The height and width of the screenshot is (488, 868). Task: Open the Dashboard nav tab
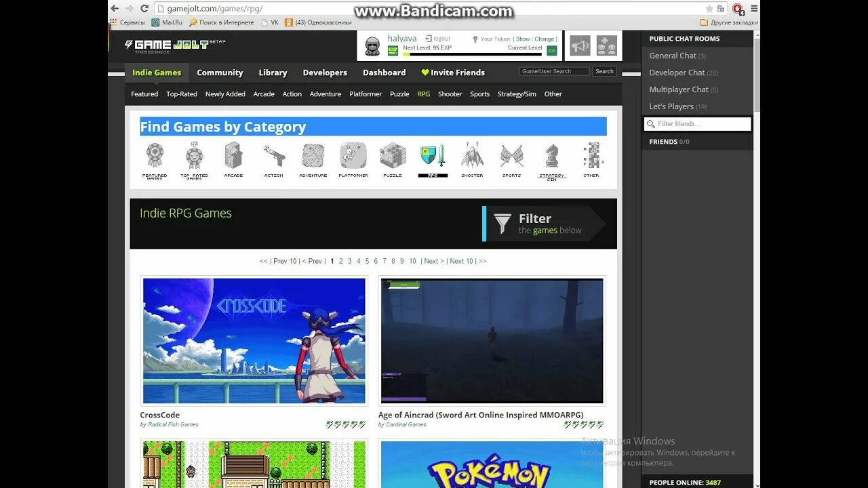click(384, 73)
